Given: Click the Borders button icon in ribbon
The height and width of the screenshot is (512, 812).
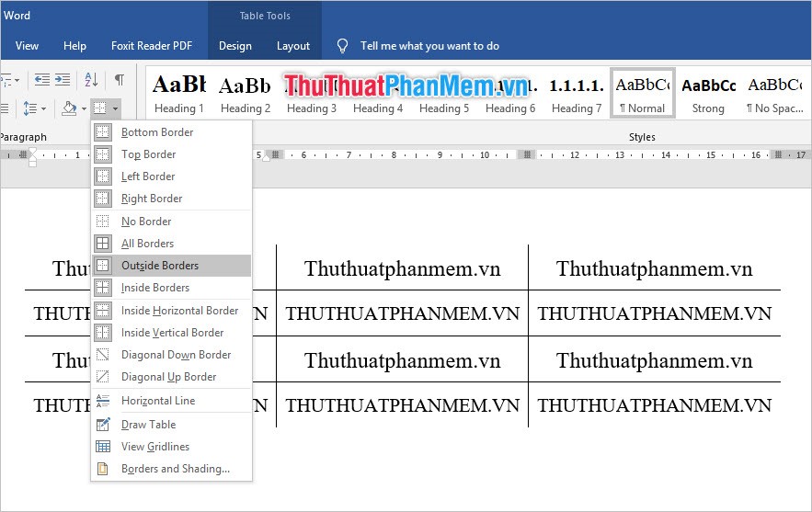Looking at the screenshot, I should 100,108.
